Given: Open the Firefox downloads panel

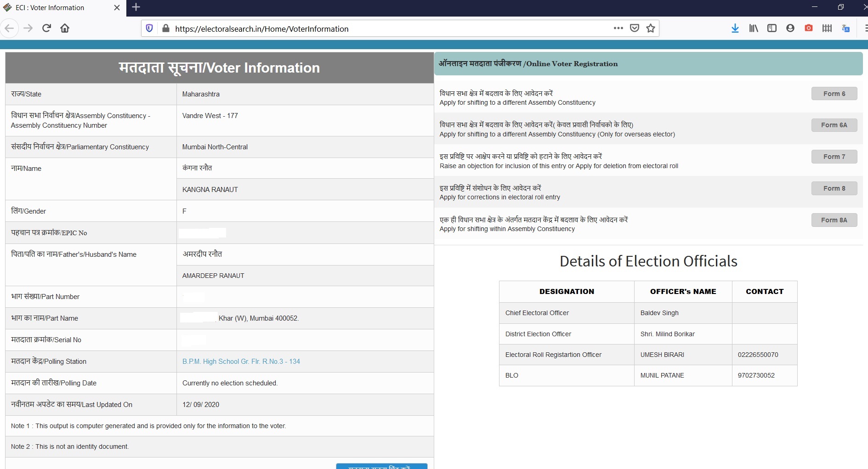Looking at the screenshot, I should (x=735, y=28).
